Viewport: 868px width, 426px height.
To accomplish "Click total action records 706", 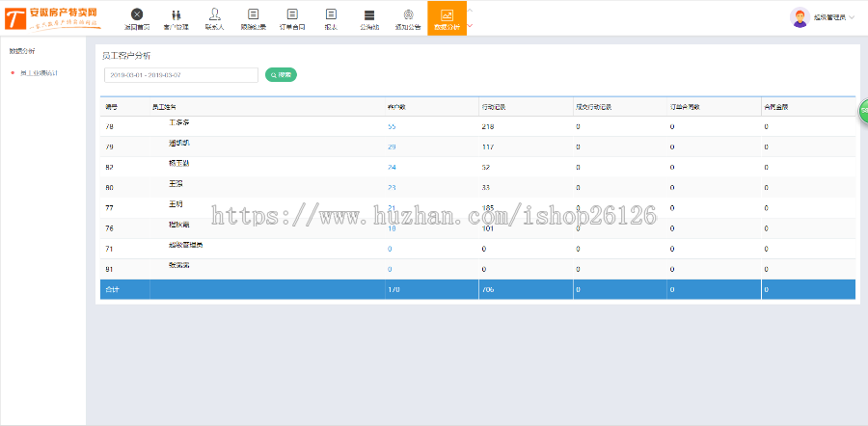I will pyautogui.click(x=488, y=289).
